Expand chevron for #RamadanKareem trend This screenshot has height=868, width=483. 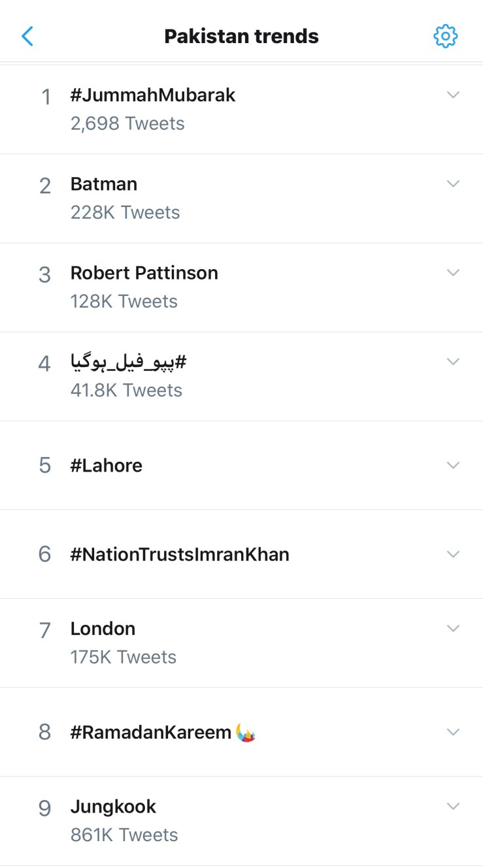coord(453,731)
